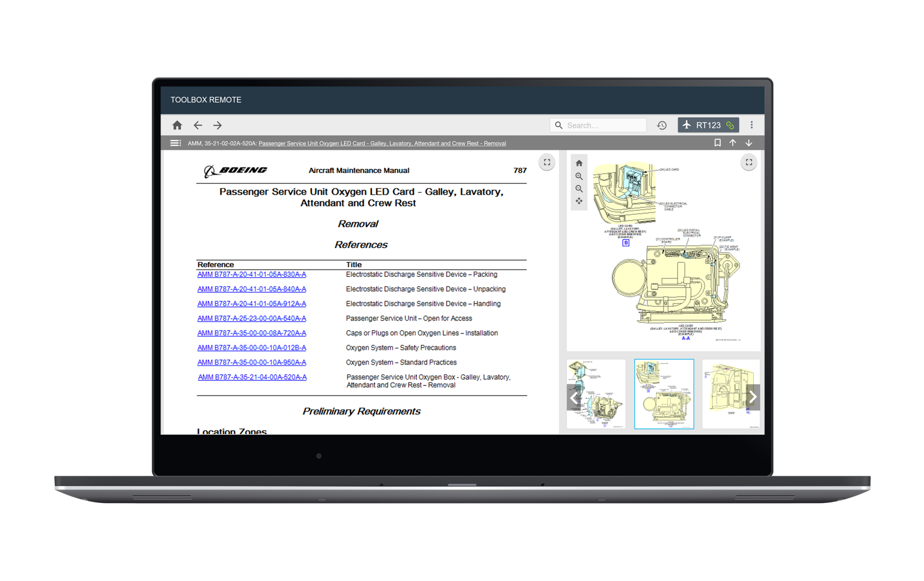Click the TOOLBOX REMOTE title text
The height and width of the screenshot is (581, 924).
(206, 100)
